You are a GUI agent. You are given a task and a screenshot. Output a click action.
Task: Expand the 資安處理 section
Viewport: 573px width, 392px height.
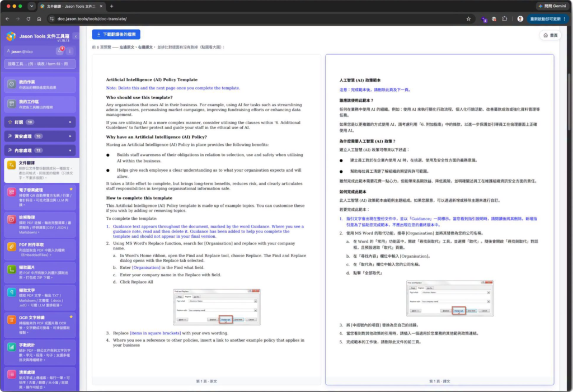click(x=40, y=136)
